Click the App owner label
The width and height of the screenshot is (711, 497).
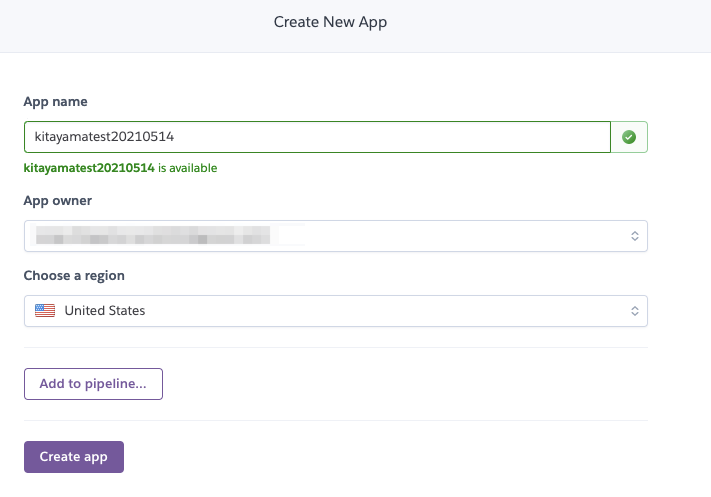(60, 200)
